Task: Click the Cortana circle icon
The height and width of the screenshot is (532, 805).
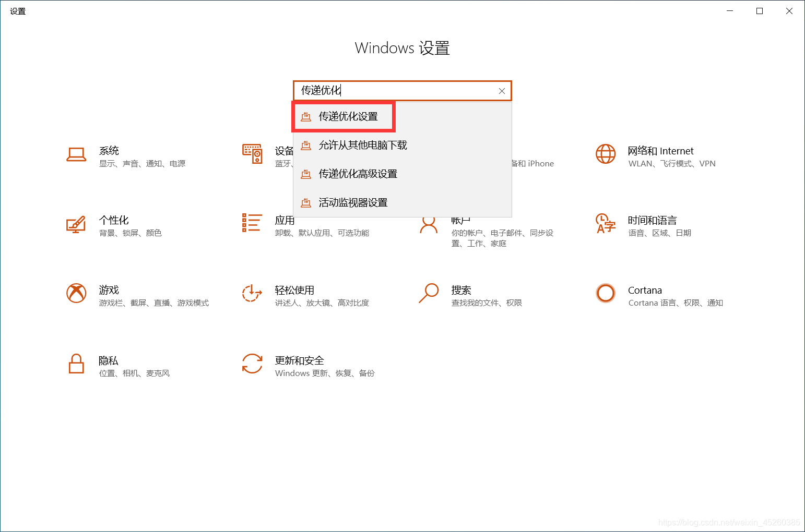Action: tap(606, 293)
